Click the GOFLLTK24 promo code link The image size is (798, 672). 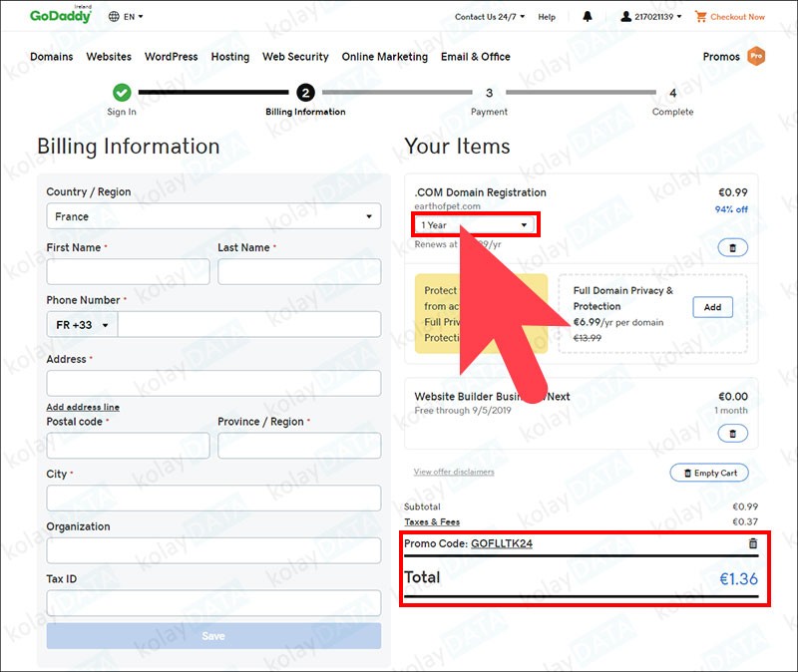click(x=502, y=543)
